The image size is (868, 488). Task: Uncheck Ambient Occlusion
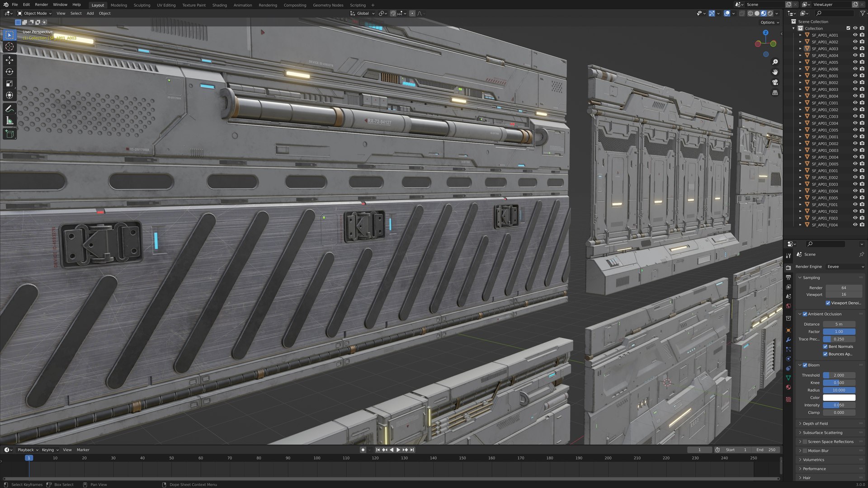805,314
